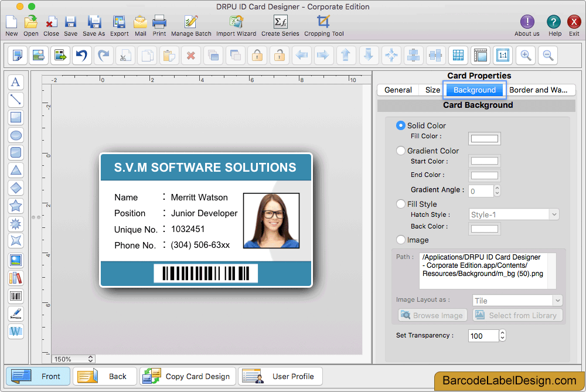The width and height of the screenshot is (586, 392).
Task: Switch to the Size tab
Action: pos(432,90)
